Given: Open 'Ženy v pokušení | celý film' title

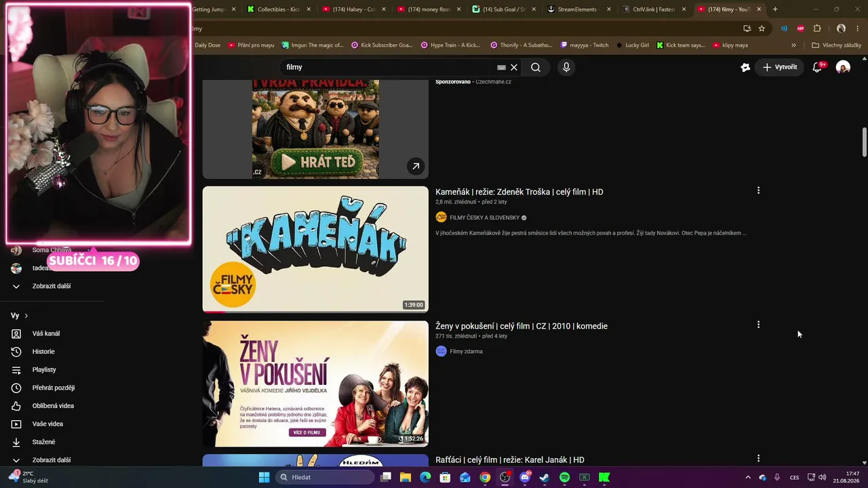Looking at the screenshot, I should (x=521, y=326).
